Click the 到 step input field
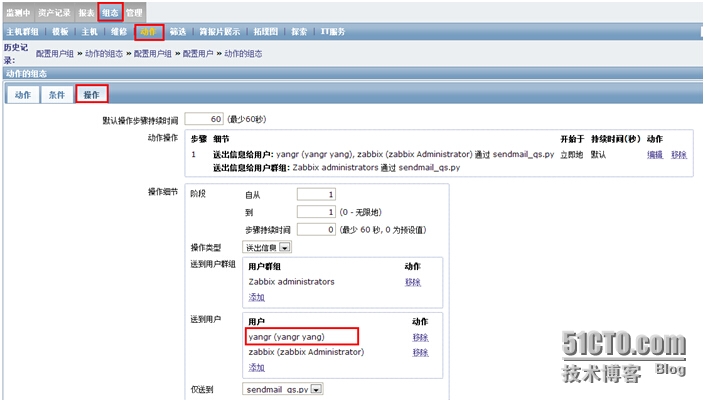 316,212
